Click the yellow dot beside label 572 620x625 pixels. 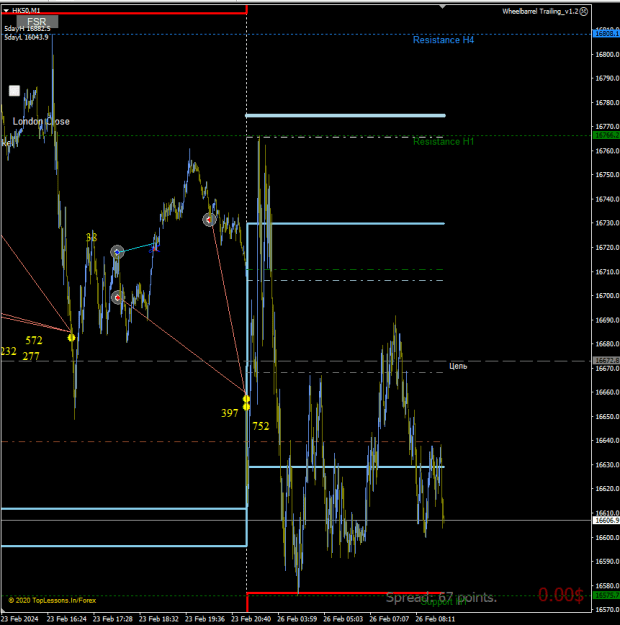click(x=71, y=338)
